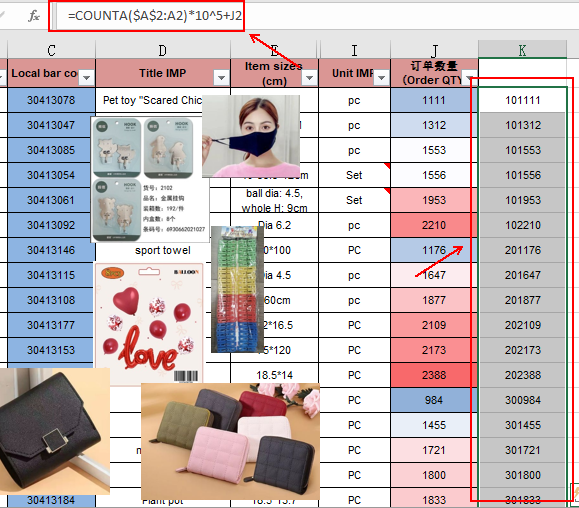This screenshot has height=508, width=579.
Task: Click cell K value 202388
Action: click(x=523, y=375)
